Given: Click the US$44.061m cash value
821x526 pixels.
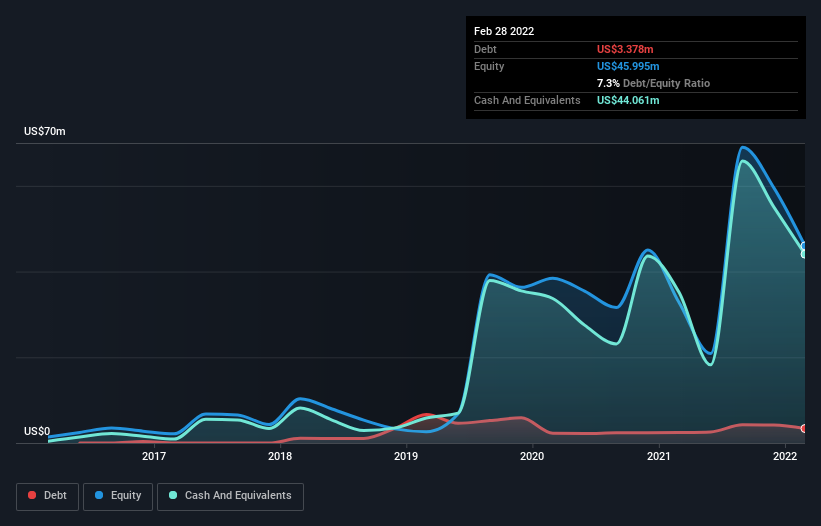Looking at the screenshot, I should [x=628, y=100].
